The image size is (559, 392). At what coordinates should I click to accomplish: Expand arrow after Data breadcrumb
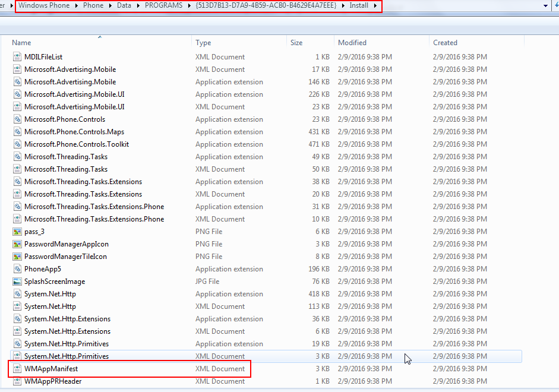(138, 5)
